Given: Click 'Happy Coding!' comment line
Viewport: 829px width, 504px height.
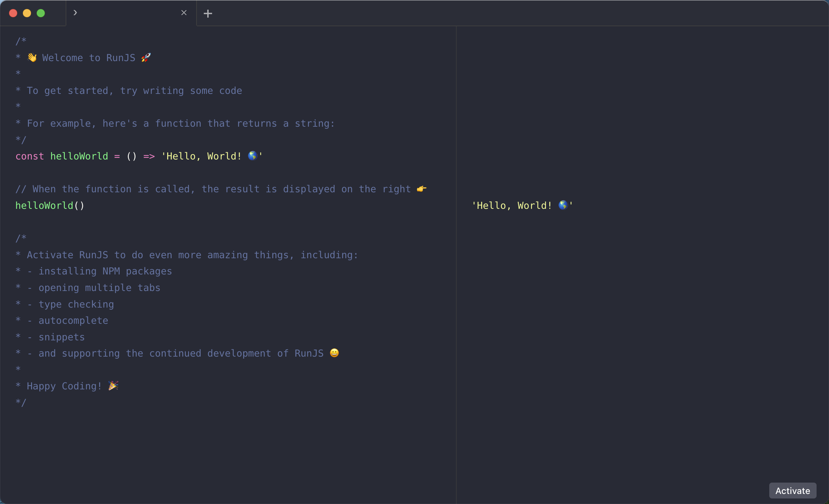Looking at the screenshot, I should [x=67, y=386].
